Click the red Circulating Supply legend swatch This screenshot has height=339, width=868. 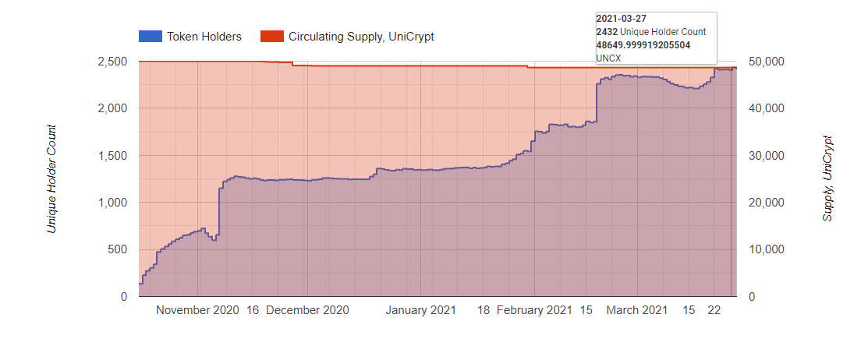pyautogui.click(x=271, y=37)
